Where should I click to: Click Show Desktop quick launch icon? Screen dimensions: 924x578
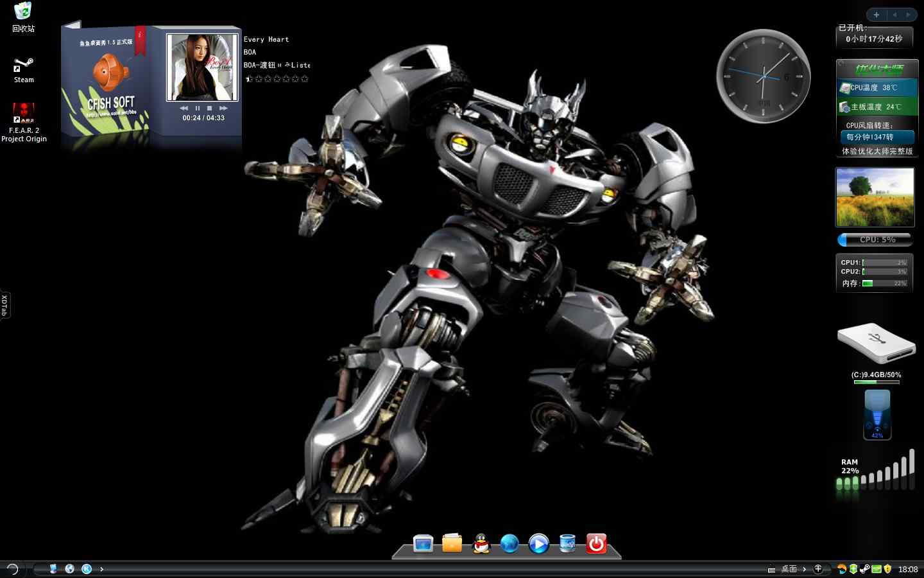point(53,569)
